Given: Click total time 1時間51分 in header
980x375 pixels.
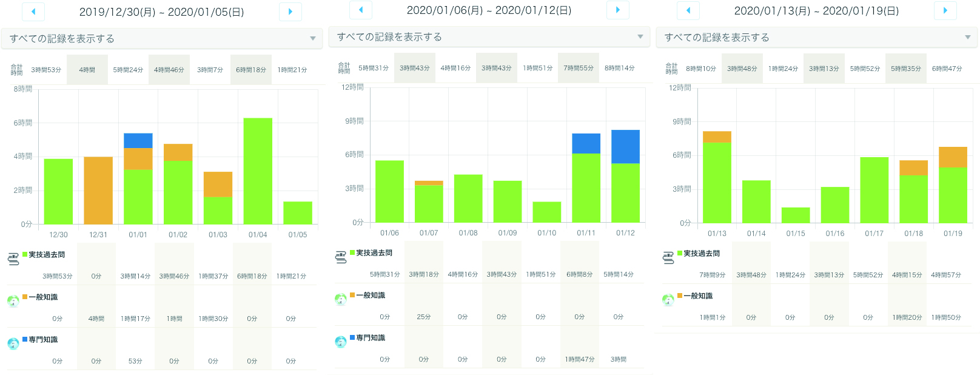Looking at the screenshot, I should (x=538, y=68).
